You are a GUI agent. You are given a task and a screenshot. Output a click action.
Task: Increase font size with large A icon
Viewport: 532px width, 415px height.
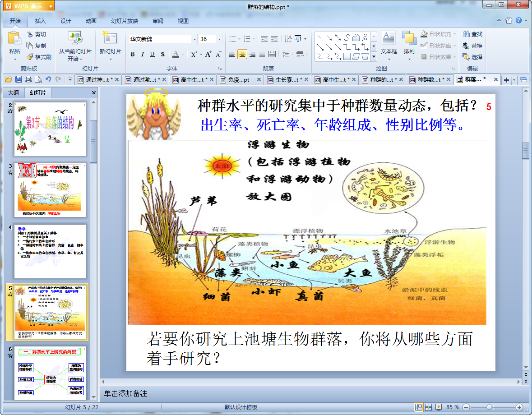pos(208,54)
